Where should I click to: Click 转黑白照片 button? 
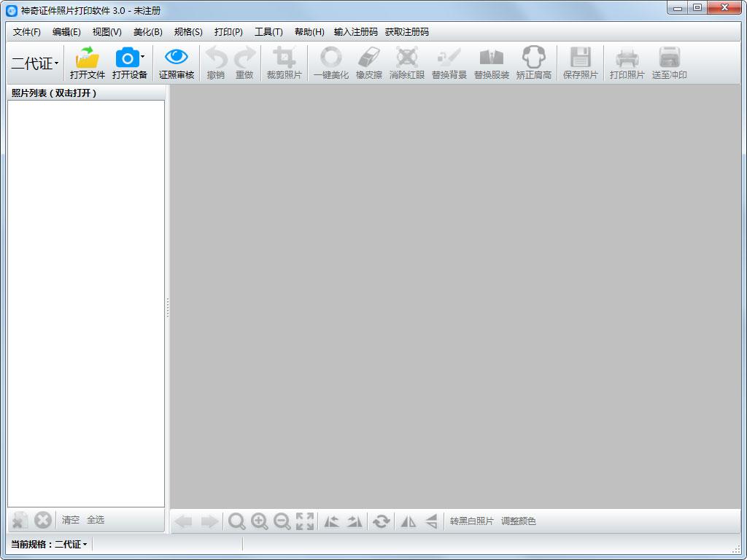click(472, 521)
